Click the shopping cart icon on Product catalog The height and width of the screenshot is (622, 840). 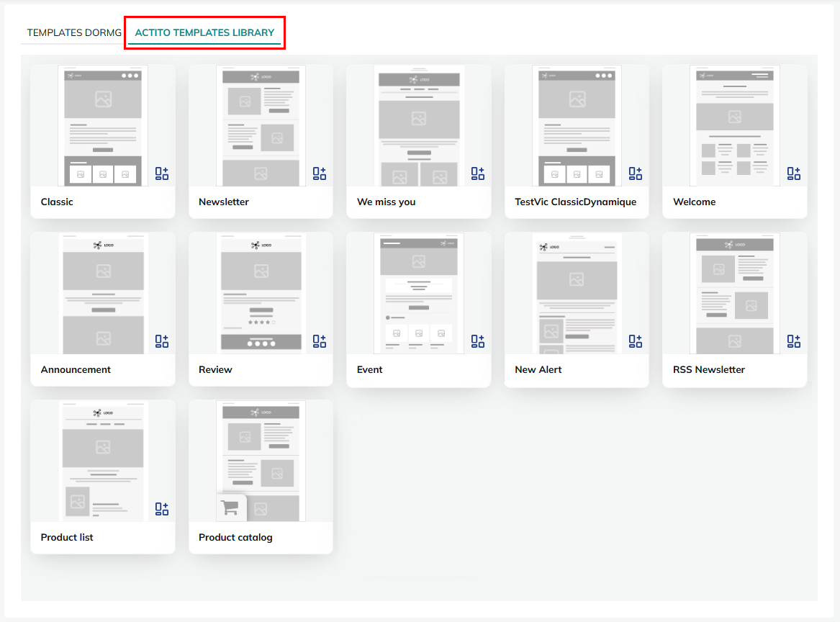click(230, 508)
